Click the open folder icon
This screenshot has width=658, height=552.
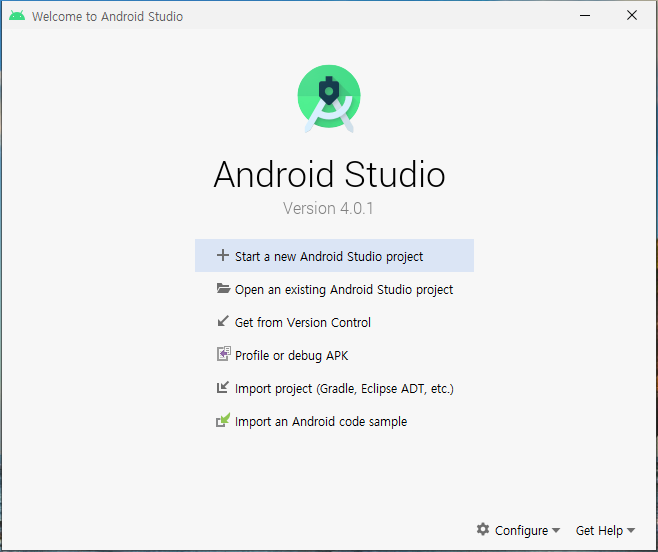click(223, 288)
